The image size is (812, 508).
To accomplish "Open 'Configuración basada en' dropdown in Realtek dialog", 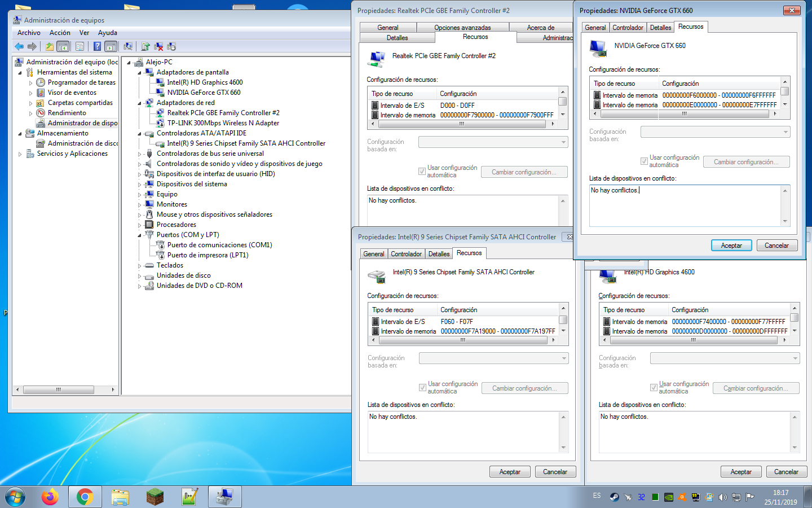I will tap(493, 142).
